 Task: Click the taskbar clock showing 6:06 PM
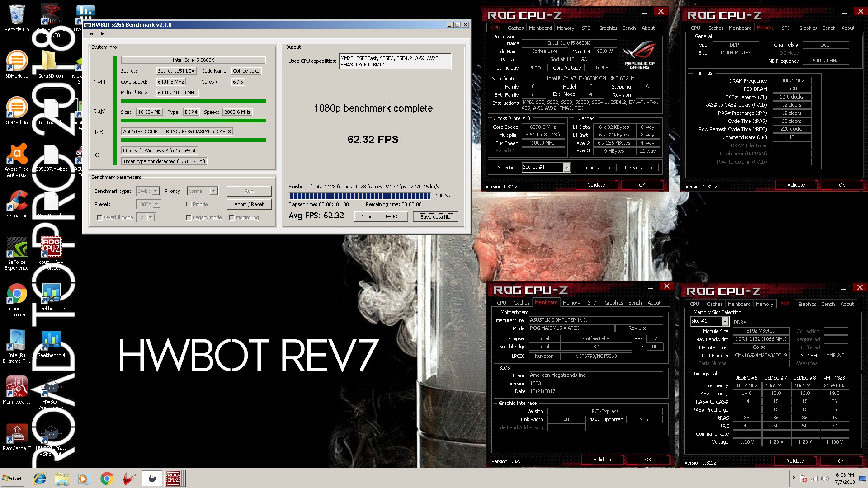coord(845,479)
